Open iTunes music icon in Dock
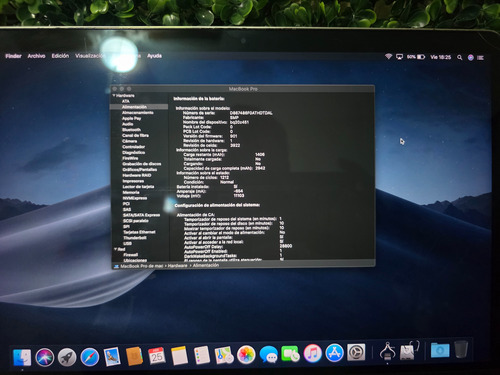The image size is (500, 375). tap(313, 353)
